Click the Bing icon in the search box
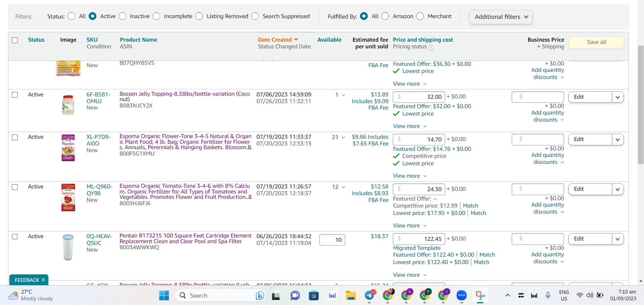This screenshot has height=305, width=644. [x=260, y=296]
